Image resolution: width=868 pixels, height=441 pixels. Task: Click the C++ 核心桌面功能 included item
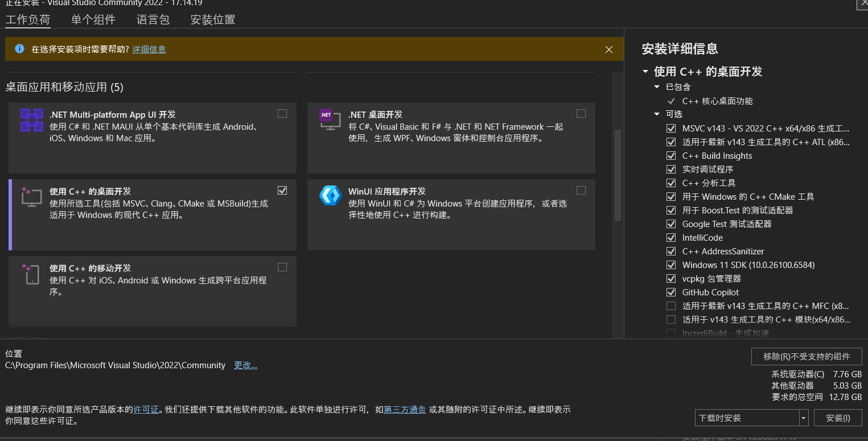(x=717, y=101)
